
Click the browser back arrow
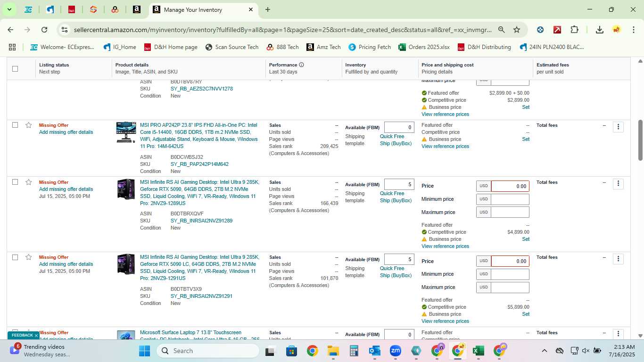click(x=10, y=30)
